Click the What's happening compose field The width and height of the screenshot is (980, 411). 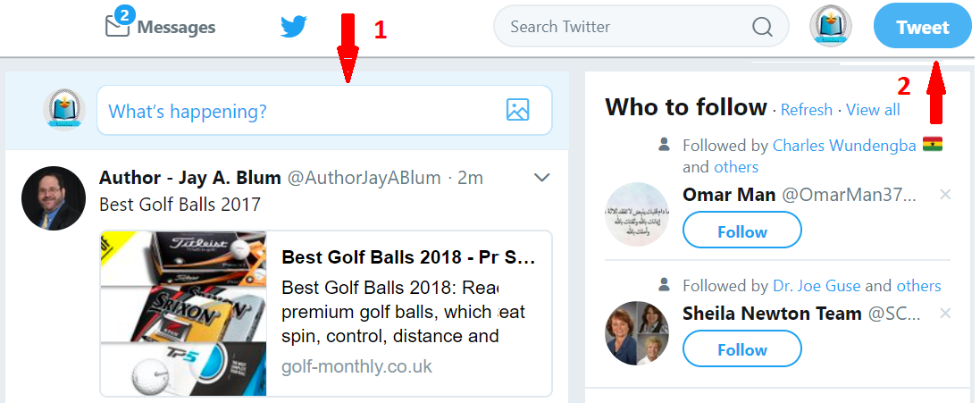coord(295,112)
